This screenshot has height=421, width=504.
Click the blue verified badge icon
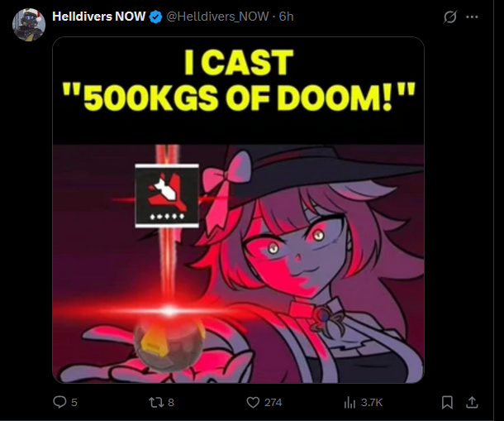click(x=156, y=17)
